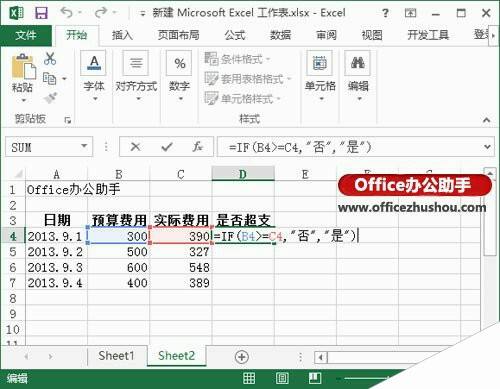
Task: Switch to the Developer (开发工具) tab
Action: click(x=428, y=35)
